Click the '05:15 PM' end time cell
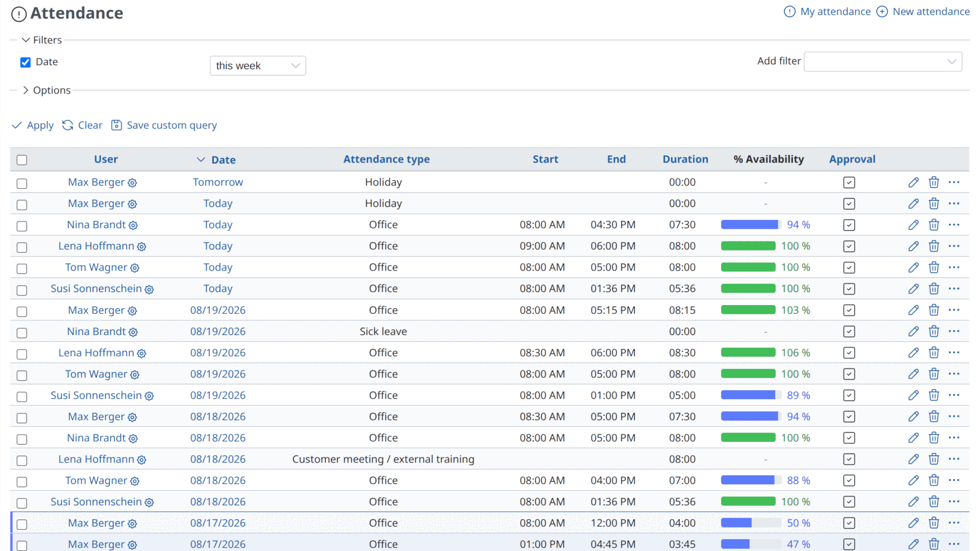 click(x=612, y=310)
